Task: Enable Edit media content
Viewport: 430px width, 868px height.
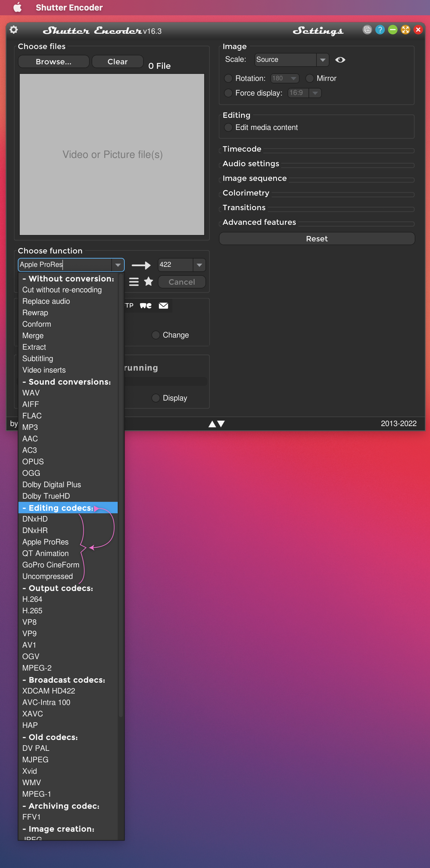Action: click(228, 127)
